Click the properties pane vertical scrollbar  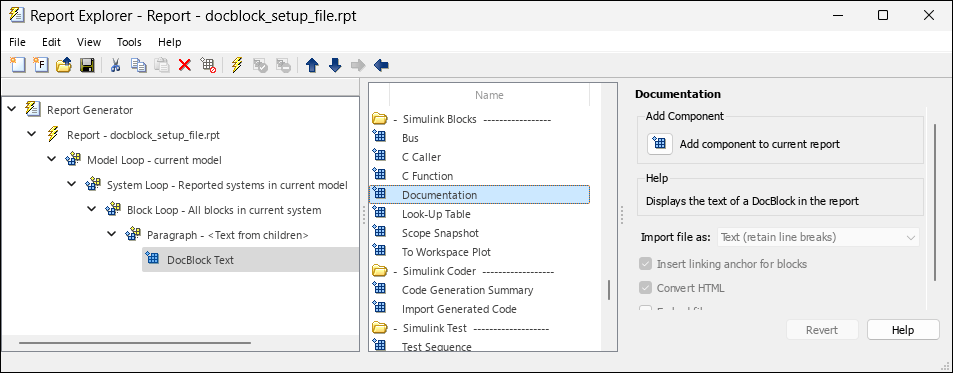tap(935, 202)
